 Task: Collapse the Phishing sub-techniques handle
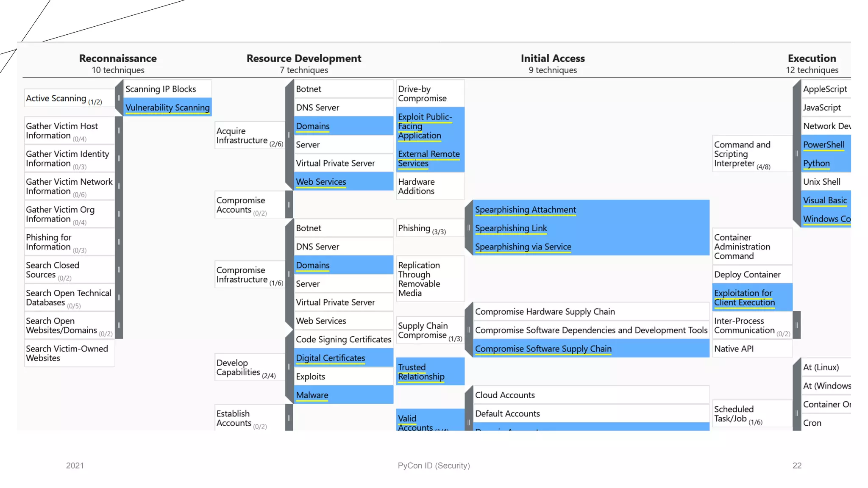(468, 228)
